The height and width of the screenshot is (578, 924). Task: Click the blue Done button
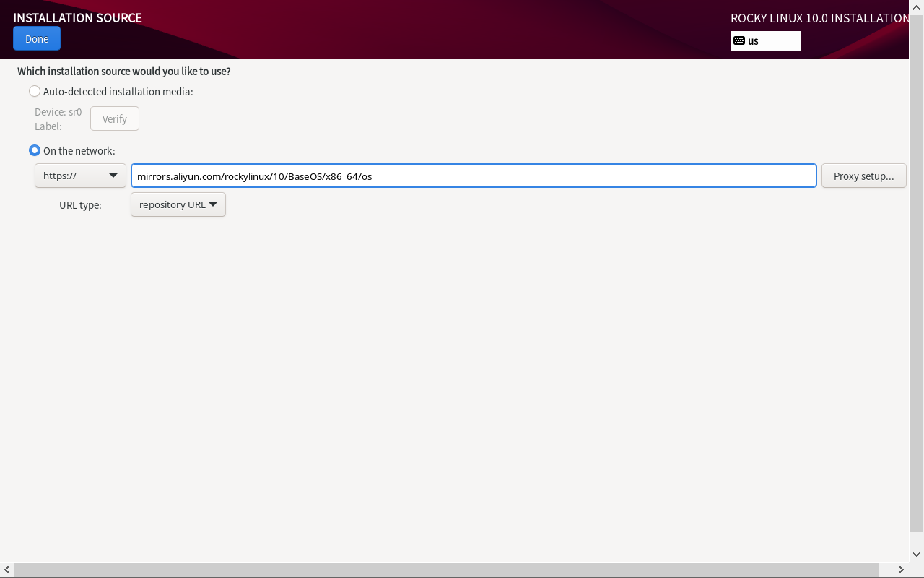point(37,38)
